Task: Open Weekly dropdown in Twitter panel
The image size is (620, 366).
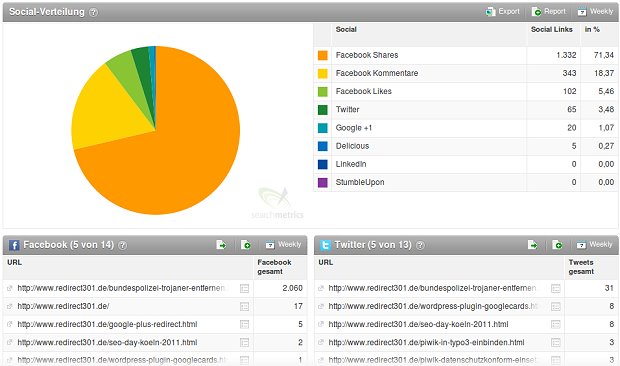Action: [x=595, y=245]
